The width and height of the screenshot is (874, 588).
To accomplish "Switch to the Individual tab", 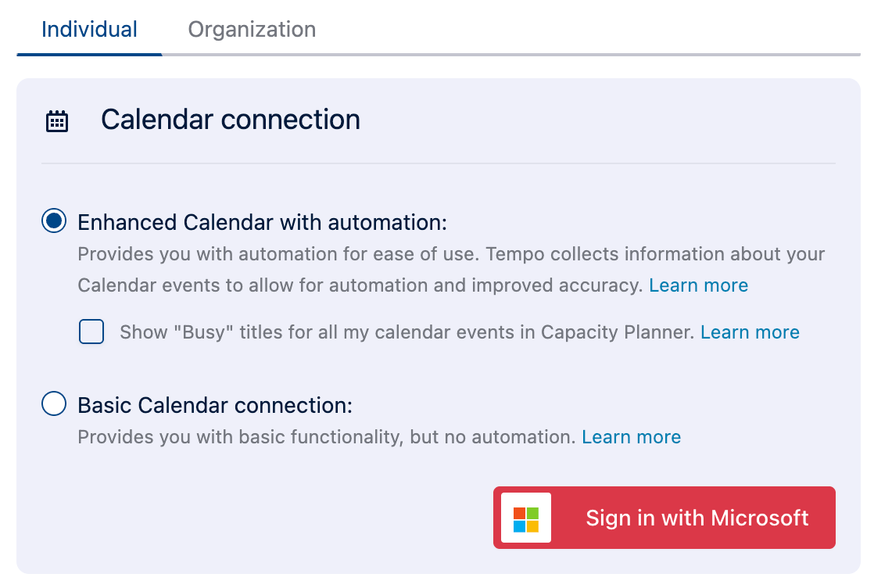I will pyautogui.click(x=89, y=29).
